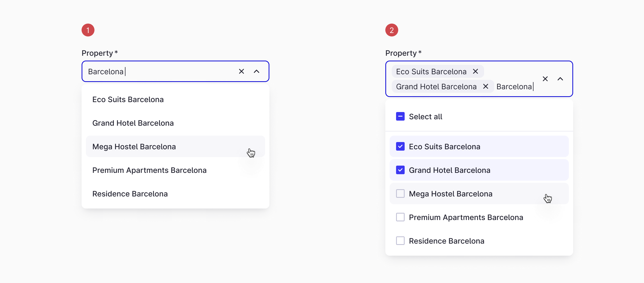
Task: Click the clear X icon in multiselect field
Action: pyautogui.click(x=545, y=79)
